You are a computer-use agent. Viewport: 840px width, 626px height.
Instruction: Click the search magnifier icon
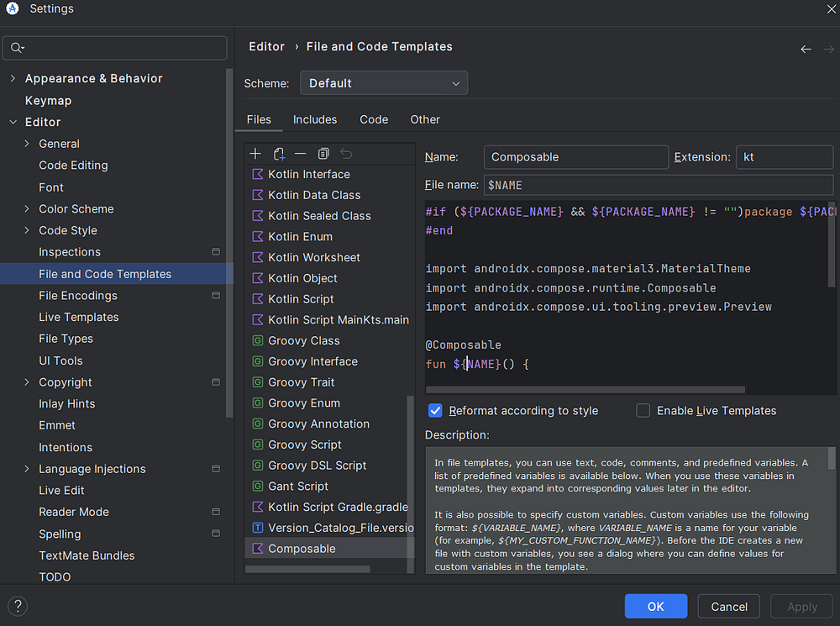(17, 48)
